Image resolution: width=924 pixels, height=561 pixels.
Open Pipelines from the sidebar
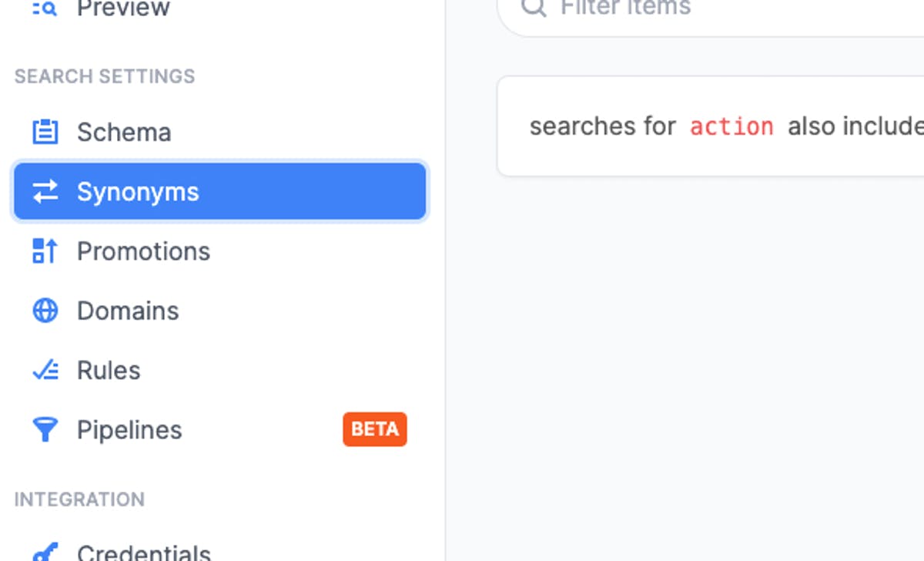pos(219,429)
